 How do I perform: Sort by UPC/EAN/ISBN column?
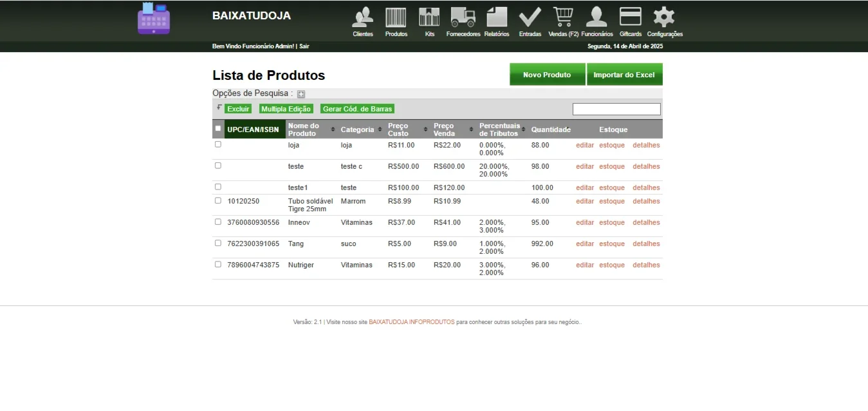click(x=254, y=129)
